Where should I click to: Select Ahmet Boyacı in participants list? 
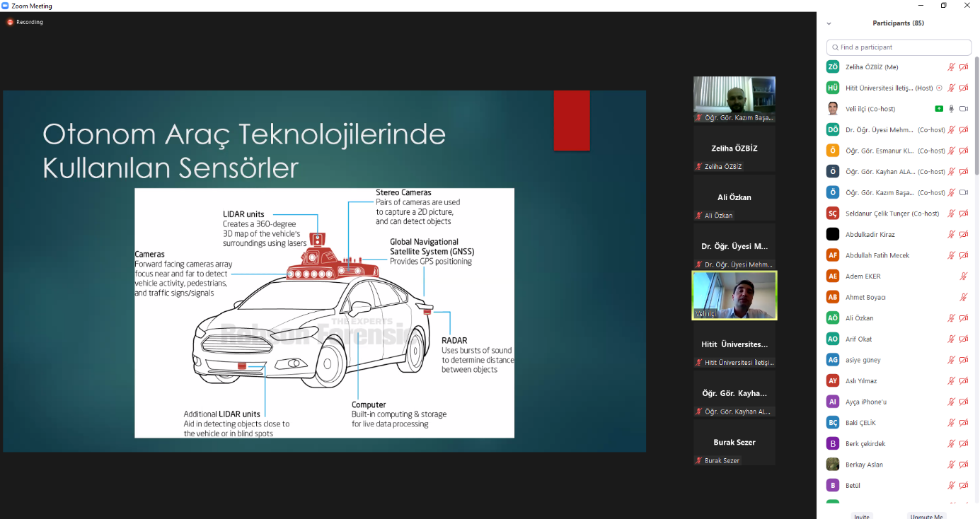coord(896,297)
